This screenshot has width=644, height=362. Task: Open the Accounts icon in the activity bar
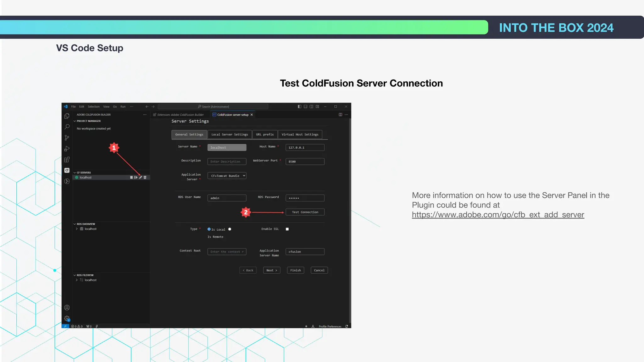(67, 308)
